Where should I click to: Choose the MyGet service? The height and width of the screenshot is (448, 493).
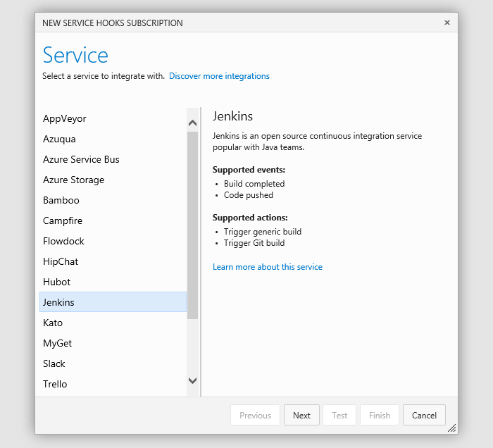(113, 343)
